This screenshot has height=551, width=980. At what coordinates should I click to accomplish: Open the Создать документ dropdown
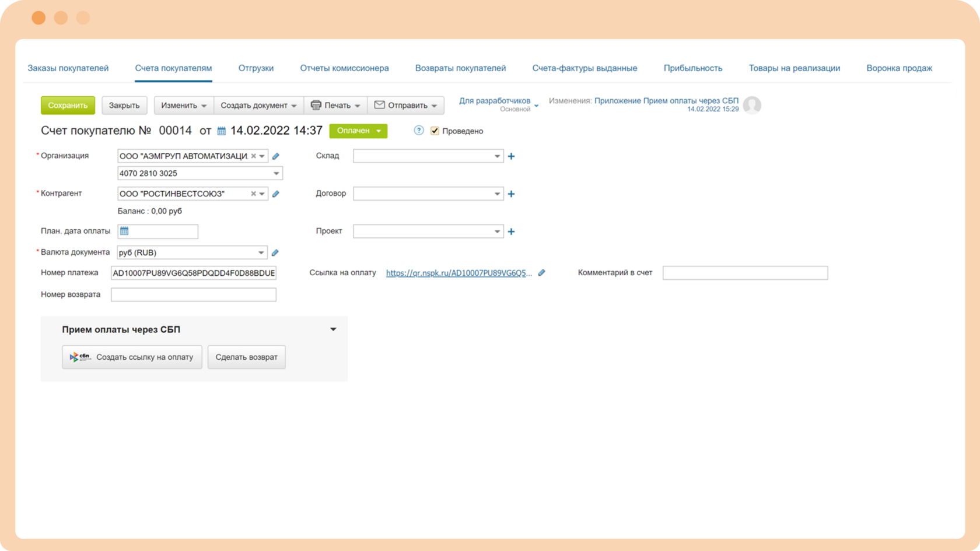pyautogui.click(x=258, y=106)
